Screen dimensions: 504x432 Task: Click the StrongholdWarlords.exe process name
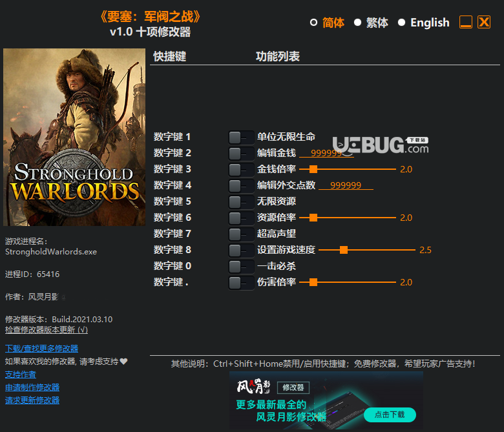(x=51, y=251)
